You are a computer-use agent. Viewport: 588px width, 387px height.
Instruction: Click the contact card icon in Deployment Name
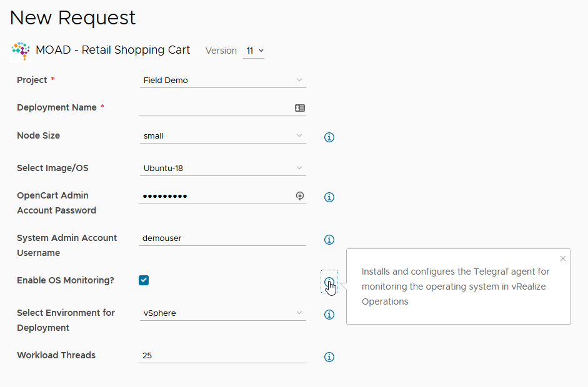pos(300,108)
